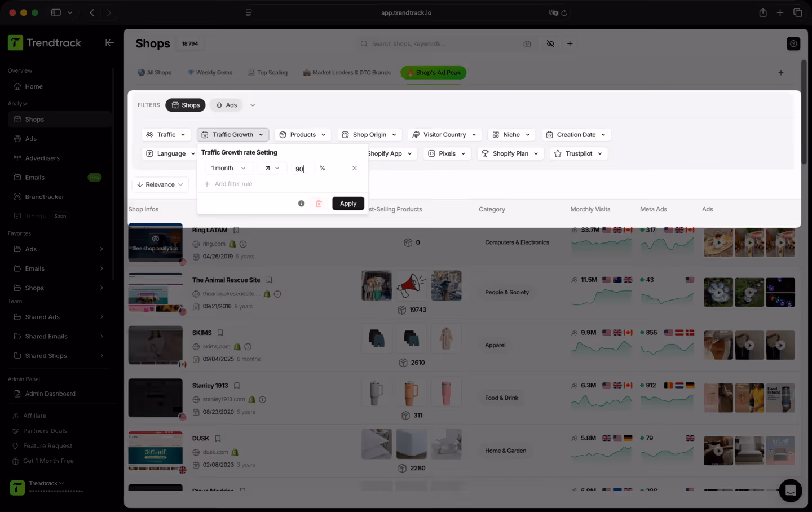Select Shops in the Analyse sidebar
Screen dimensions: 812x512
click(x=34, y=119)
